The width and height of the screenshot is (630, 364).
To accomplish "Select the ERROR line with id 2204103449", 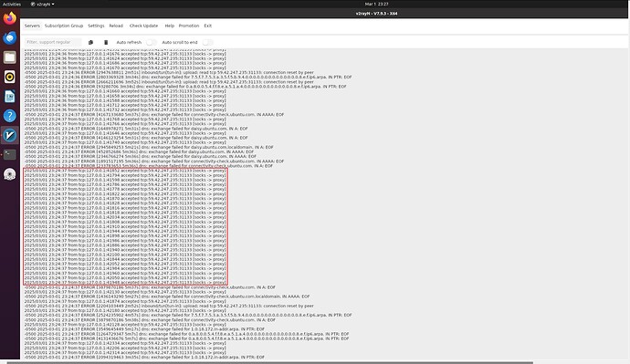I will [x=169, y=306].
